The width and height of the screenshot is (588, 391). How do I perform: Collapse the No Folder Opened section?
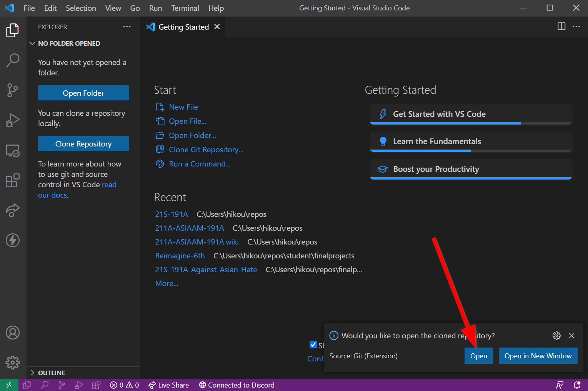click(32, 43)
